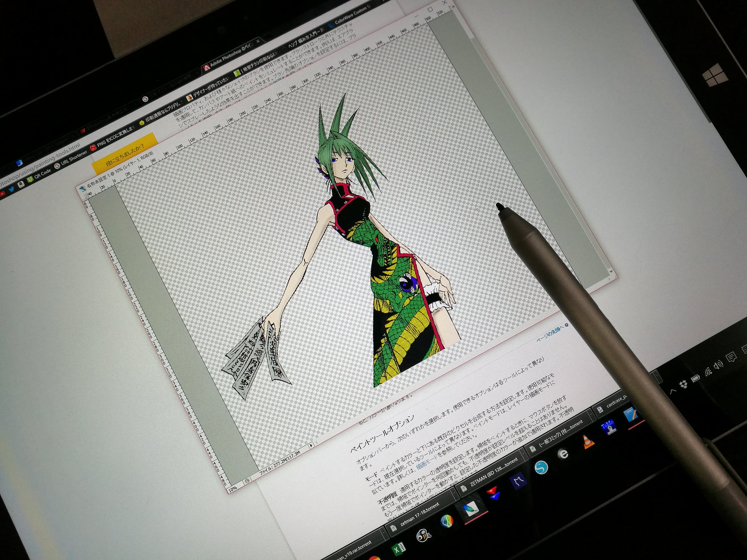Click Photoshop status bar info arrow

pyautogui.click(x=311, y=445)
